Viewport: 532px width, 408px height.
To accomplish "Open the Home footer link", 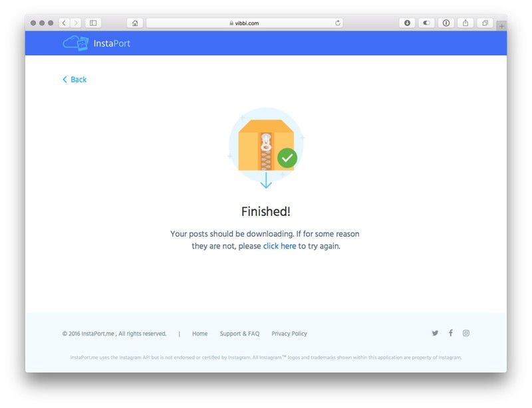I will [200, 334].
